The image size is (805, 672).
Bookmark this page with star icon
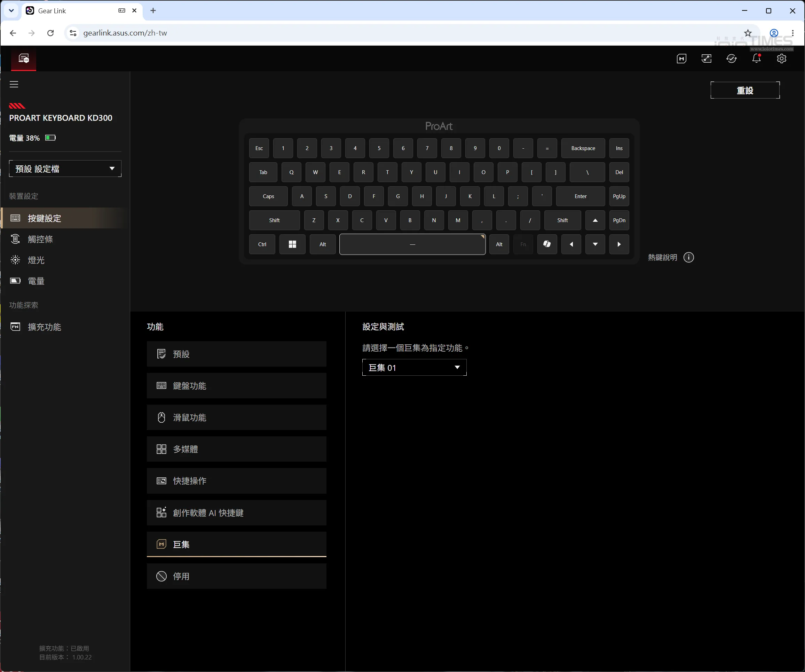click(x=748, y=33)
